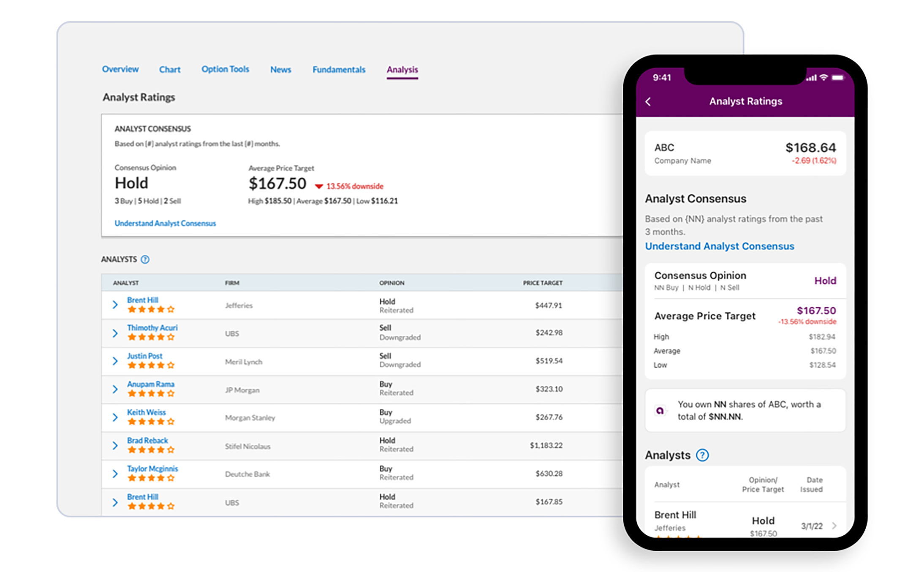The height and width of the screenshot is (572, 924).
Task: Open the Chart tab
Action: (x=169, y=69)
